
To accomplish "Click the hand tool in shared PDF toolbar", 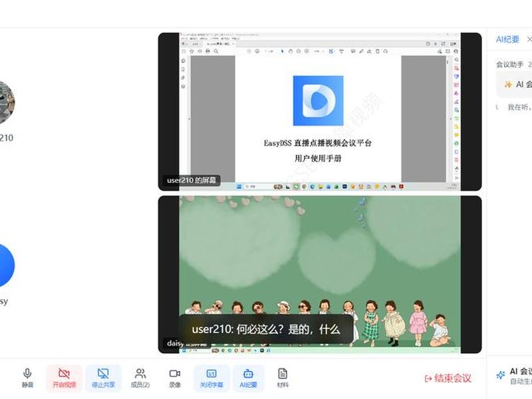I will [x=291, y=51].
